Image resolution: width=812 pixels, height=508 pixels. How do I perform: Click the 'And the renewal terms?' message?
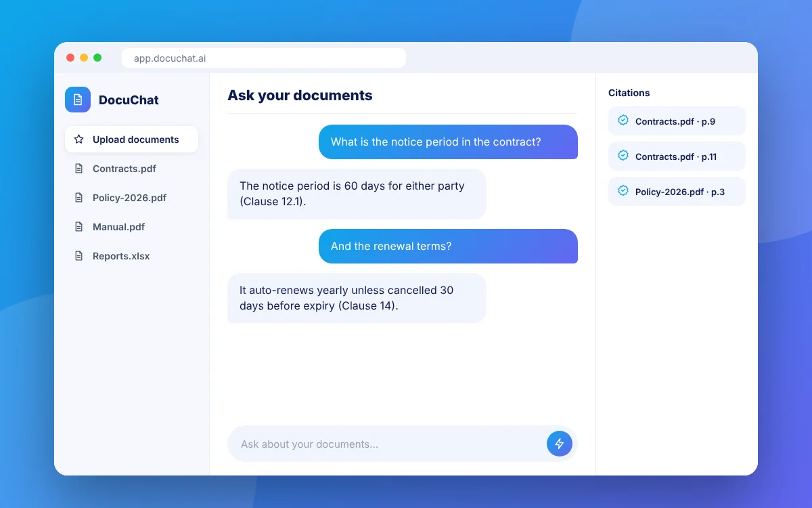[x=448, y=247]
